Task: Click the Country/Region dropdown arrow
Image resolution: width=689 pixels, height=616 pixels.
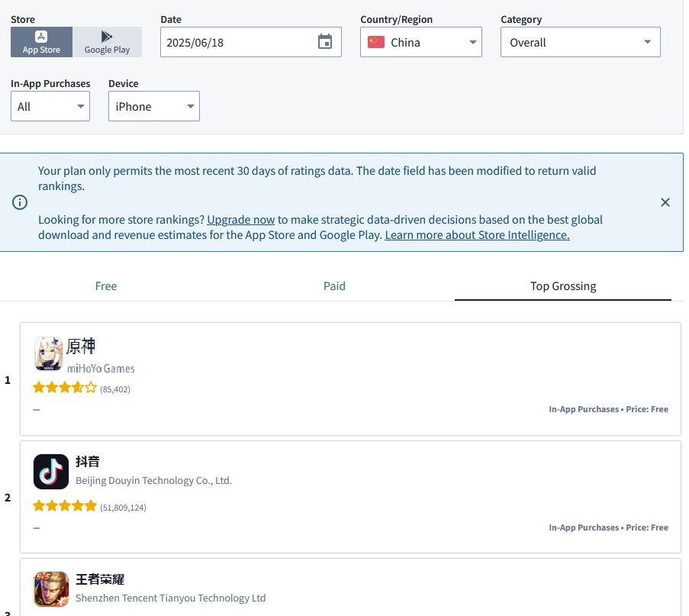Action: [x=473, y=42]
